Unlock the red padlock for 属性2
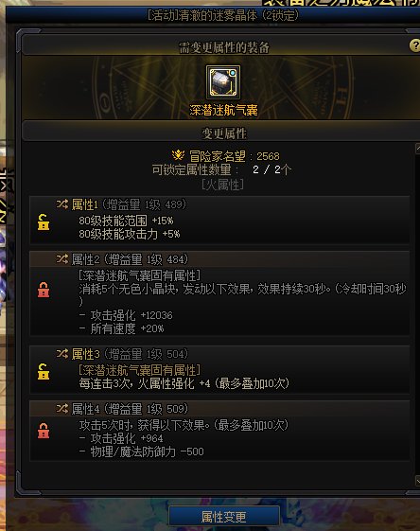 pyautogui.click(x=44, y=290)
